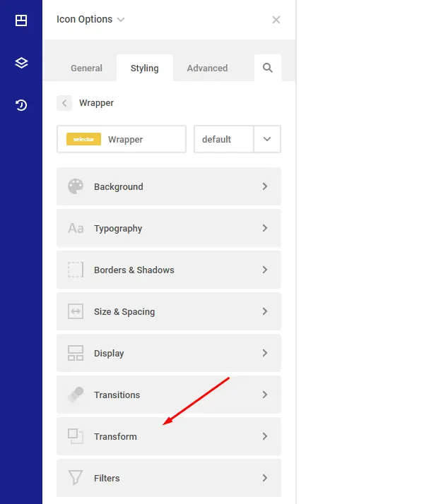Open the Typography options row
The image size is (448, 504).
tap(169, 228)
